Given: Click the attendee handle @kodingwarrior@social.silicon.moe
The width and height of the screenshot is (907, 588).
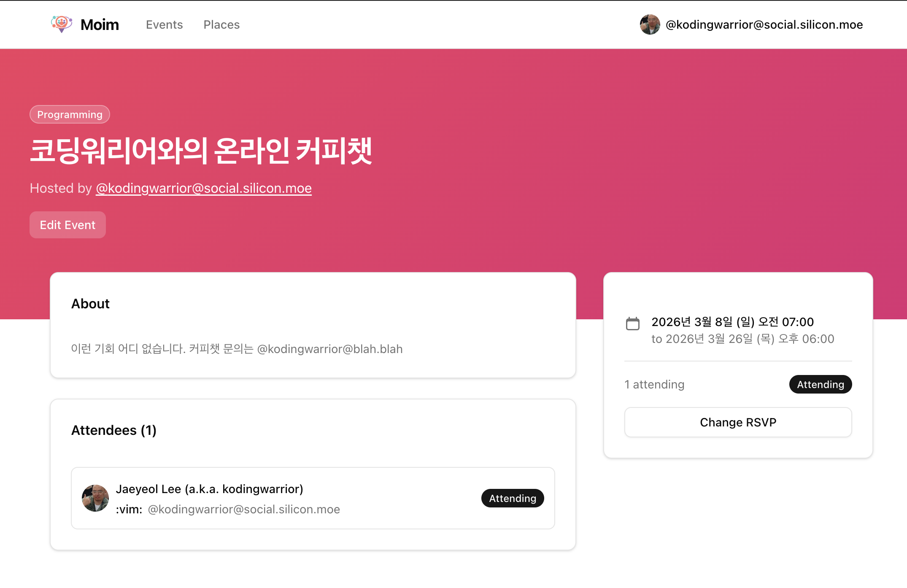Looking at the screenshot, I should point(244,509).
